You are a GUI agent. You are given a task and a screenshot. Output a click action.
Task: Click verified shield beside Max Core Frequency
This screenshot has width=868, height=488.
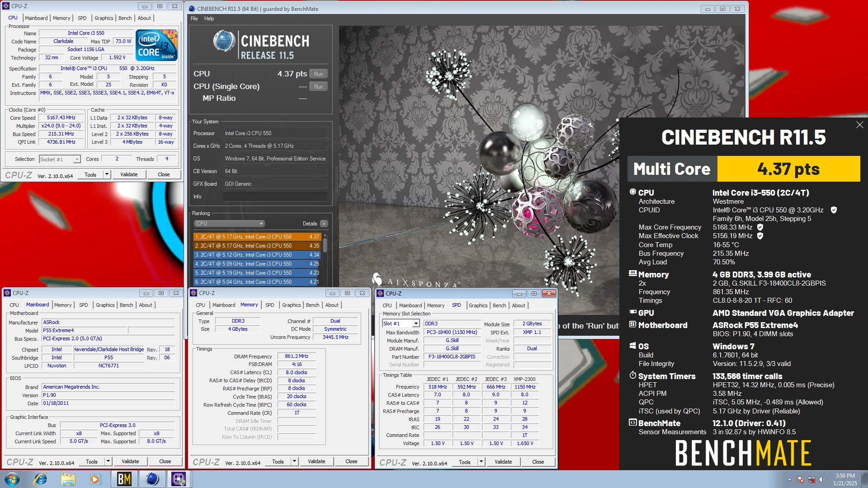coord(760,227)
